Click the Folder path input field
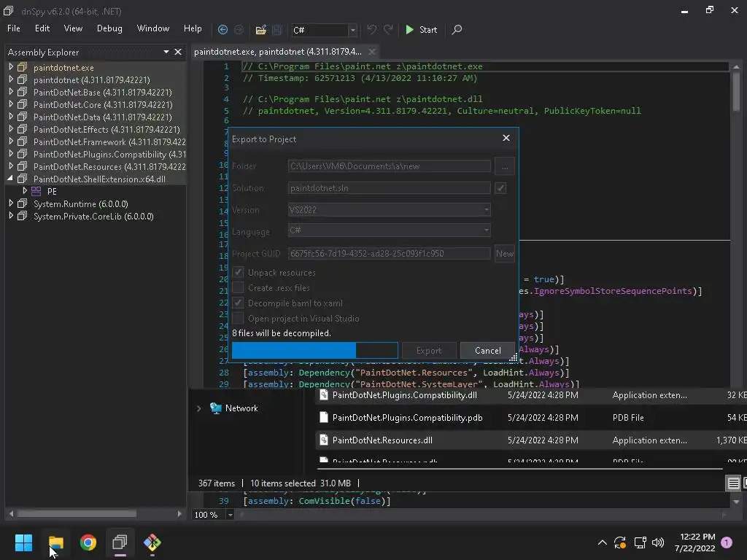 pos(390,166)
